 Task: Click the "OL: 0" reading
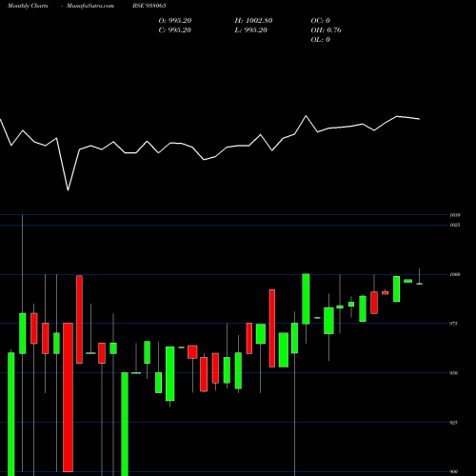(x=321, y=40)
